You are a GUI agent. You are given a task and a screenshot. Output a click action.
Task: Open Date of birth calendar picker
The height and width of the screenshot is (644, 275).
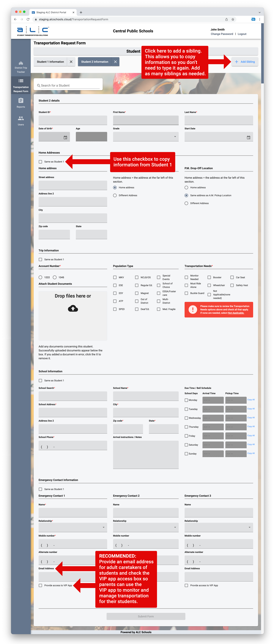[65, 138]
